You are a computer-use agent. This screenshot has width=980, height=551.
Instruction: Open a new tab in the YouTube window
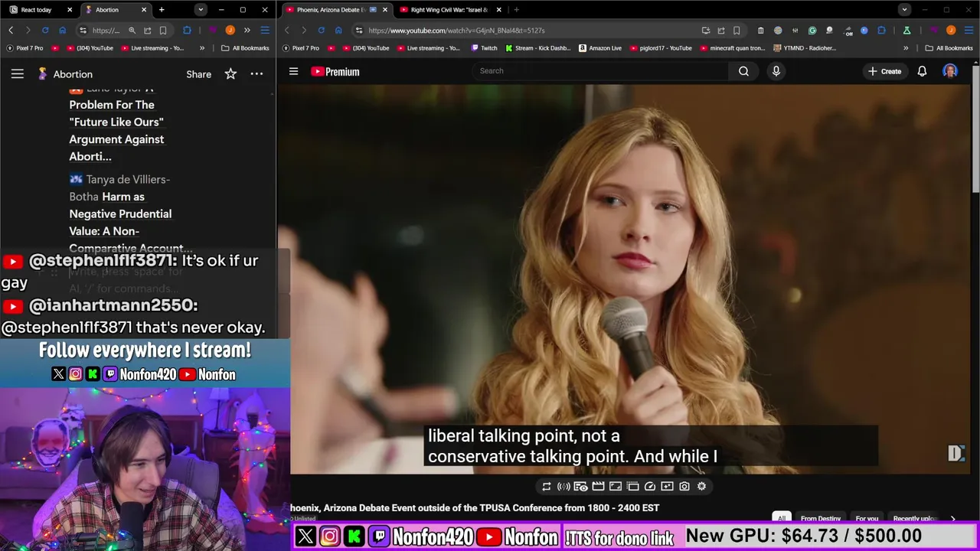(x=517, y=10)
